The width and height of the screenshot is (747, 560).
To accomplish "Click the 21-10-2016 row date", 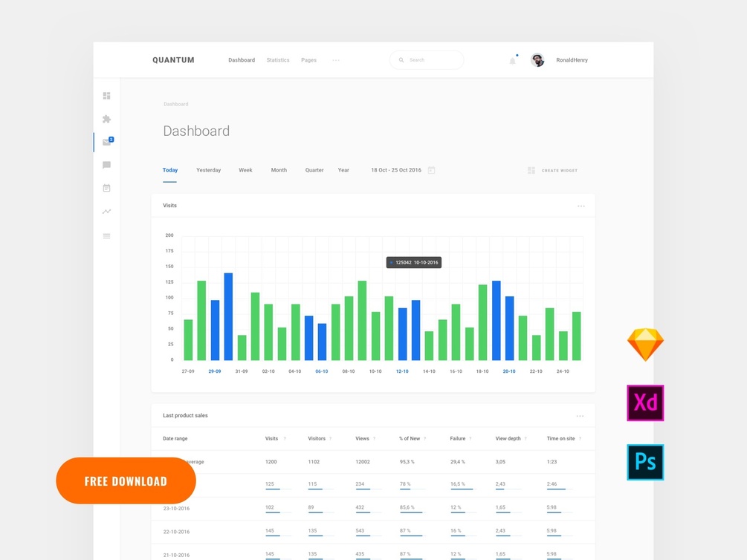I will pyautogui.click(x=176, y=556).
